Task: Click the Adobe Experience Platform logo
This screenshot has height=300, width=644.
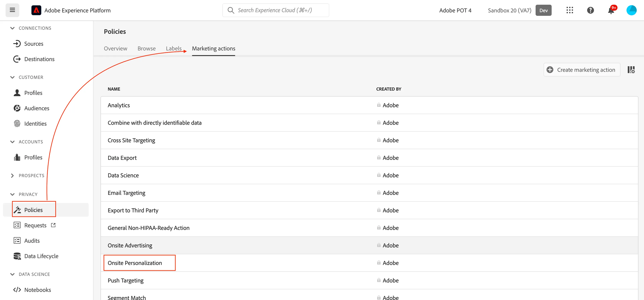Action: tap(36, 10)
